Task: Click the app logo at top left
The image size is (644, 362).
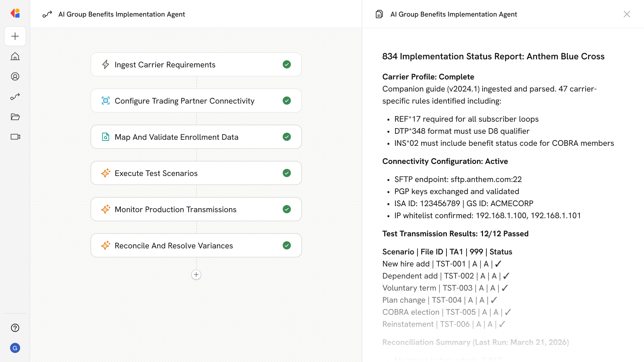Action: click(15, 13)
